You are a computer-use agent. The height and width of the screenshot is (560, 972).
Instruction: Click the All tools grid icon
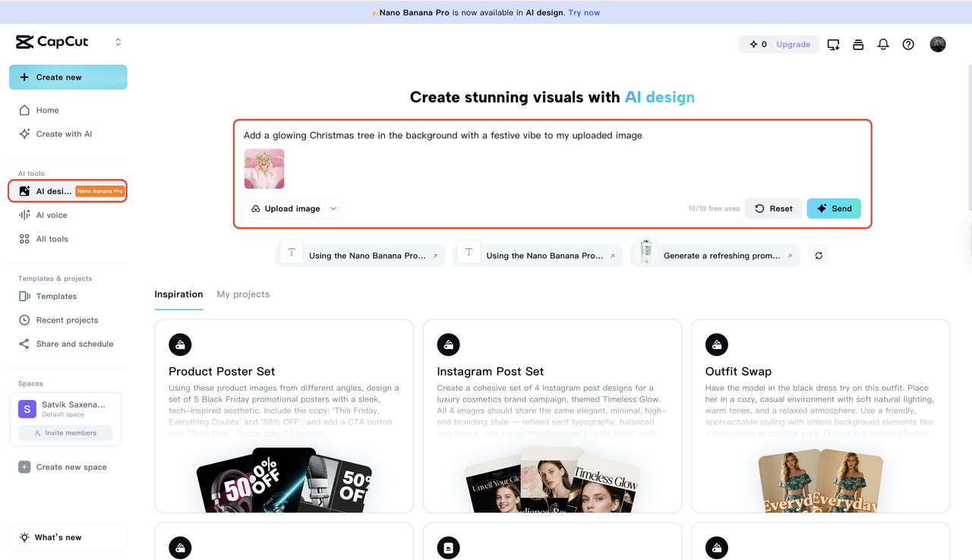click(x=24, y=239)
